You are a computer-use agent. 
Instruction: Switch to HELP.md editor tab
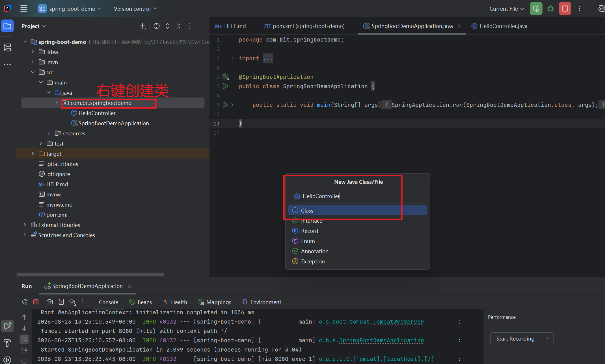230,26
